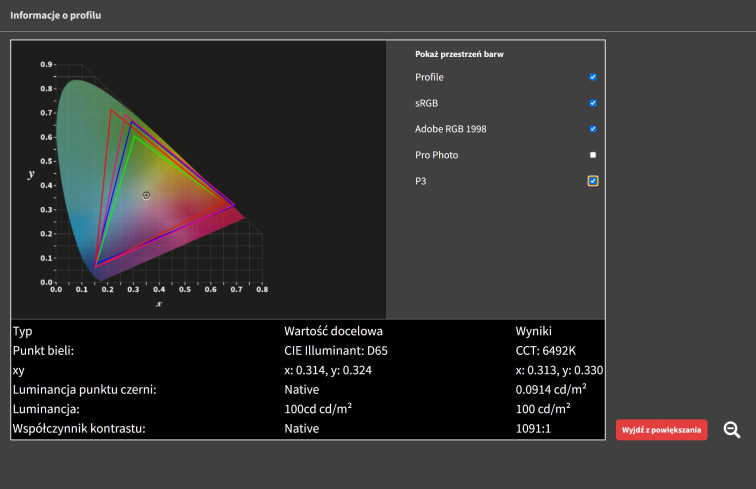Toggle the Adobe RGB 1998 checkbox
The height and width of the screenshot is (489, 756).
(x=593, y=129)
